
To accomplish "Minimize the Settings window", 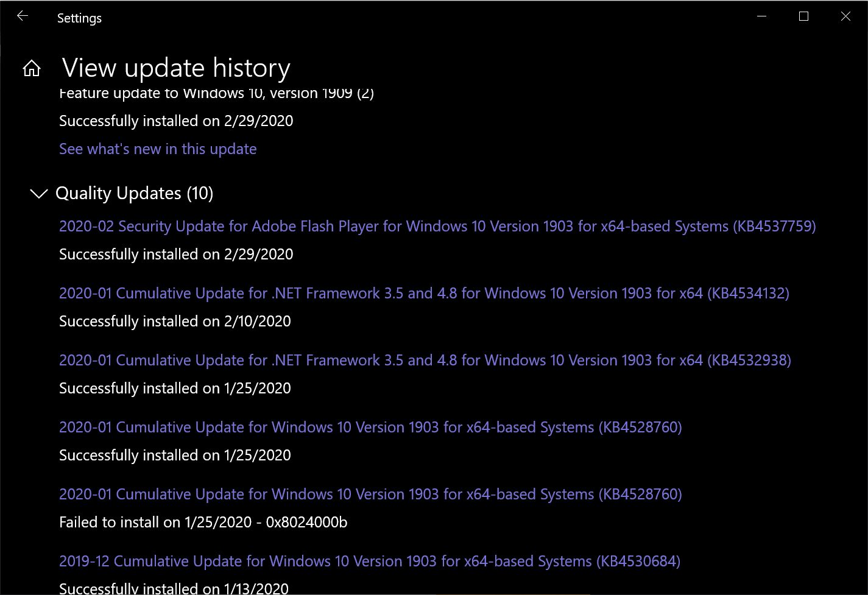I will click(761, 16).
